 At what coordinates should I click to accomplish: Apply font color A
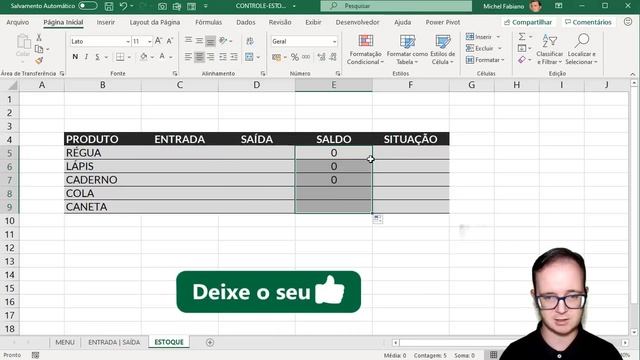162,57
